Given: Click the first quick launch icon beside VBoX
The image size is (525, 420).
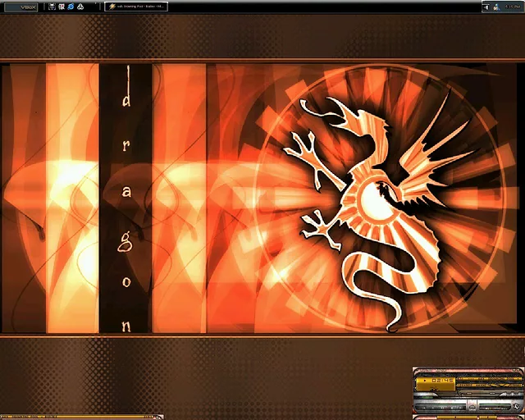Looking at the screenshot, I should 51,7.
